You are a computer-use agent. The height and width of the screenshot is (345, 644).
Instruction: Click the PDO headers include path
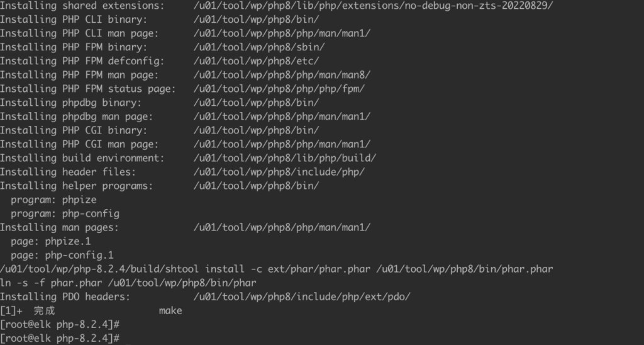coord(302,297)
